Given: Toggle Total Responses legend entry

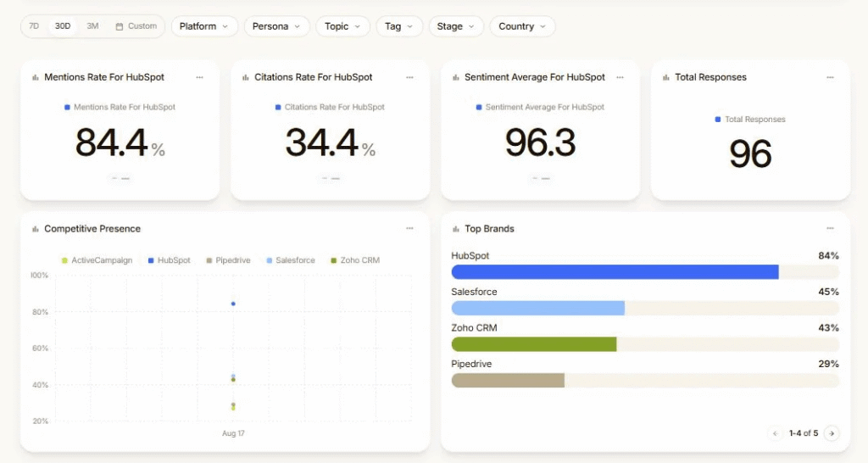Looking at the screenshot, I should click(x=750, y=119).
